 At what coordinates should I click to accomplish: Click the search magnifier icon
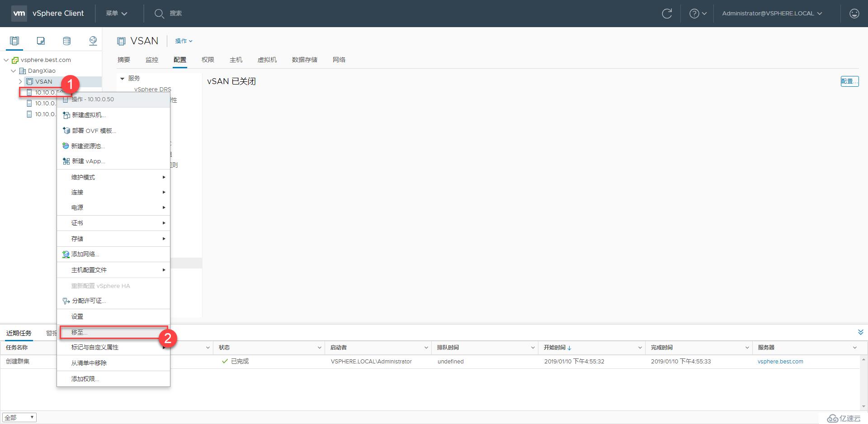coord(159,14)
